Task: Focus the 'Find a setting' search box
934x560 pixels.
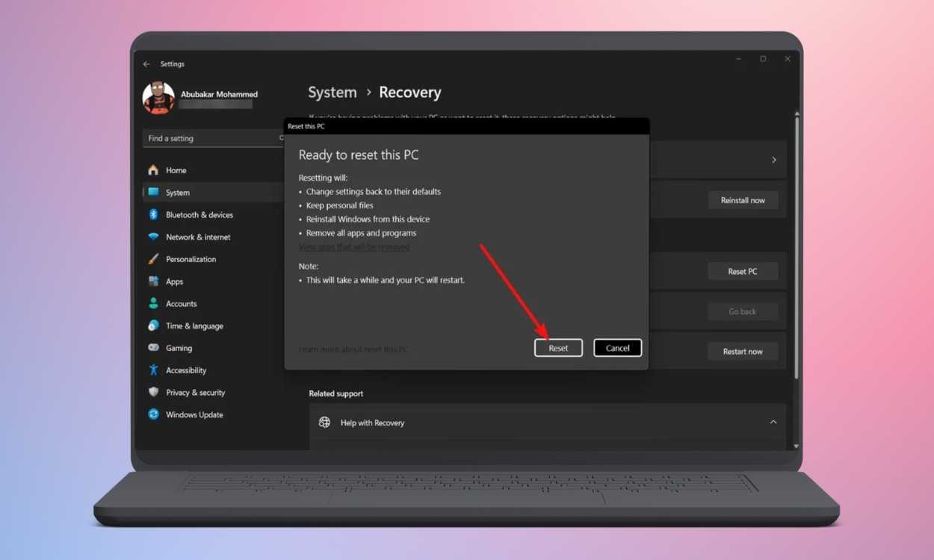Action: coord(213,138)
